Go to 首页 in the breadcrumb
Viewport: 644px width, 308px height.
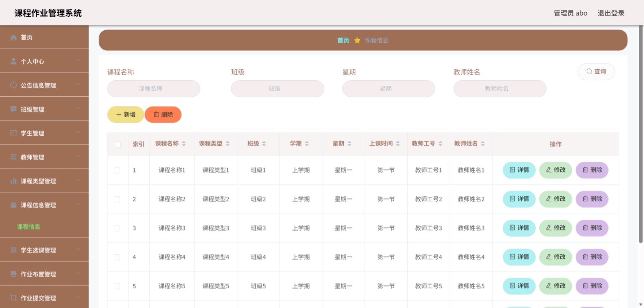343,40
